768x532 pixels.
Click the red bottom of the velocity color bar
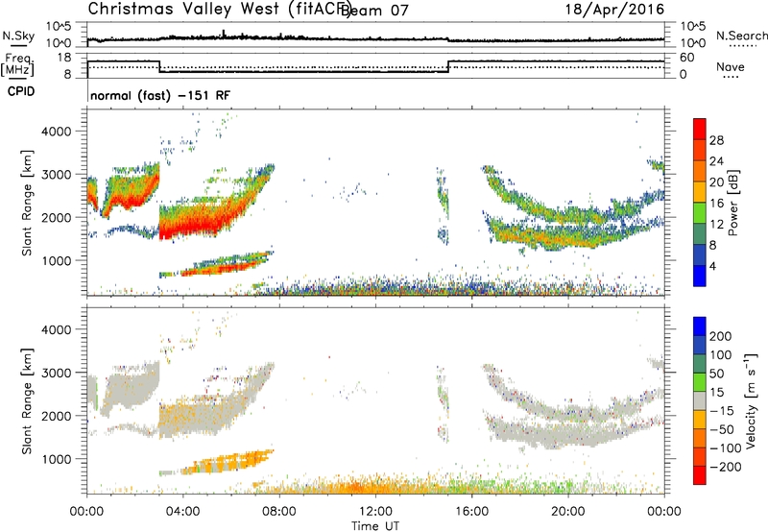coord(700,475)
